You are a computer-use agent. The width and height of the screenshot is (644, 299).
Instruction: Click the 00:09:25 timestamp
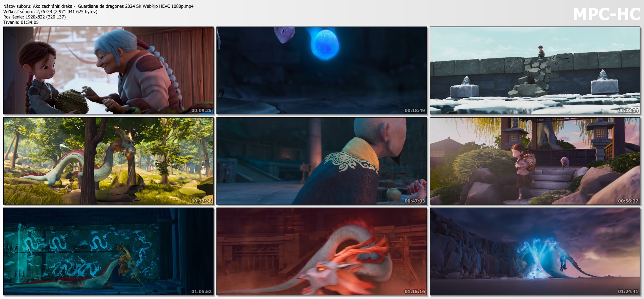pyautogui.click(x=201, y=110)
